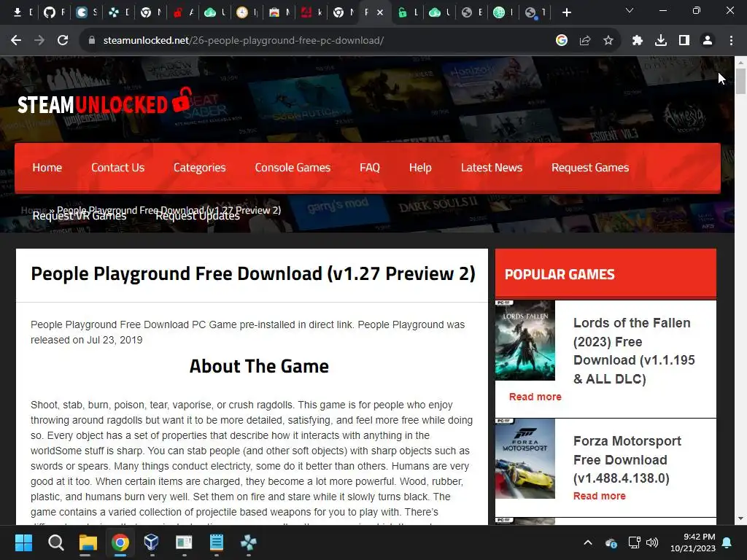Open Windows taskbar search
This screenshot has height=560, width=747.
coord(55,542)
